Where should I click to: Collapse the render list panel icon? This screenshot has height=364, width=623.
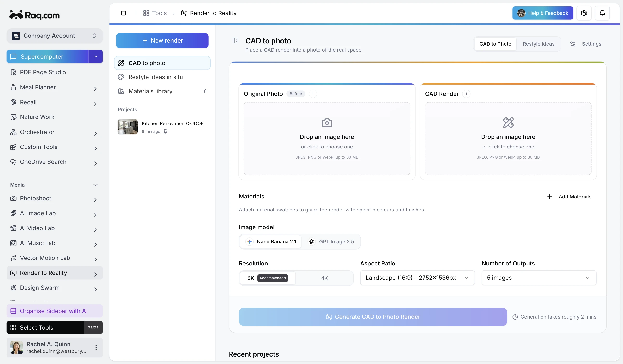(235, 41)
